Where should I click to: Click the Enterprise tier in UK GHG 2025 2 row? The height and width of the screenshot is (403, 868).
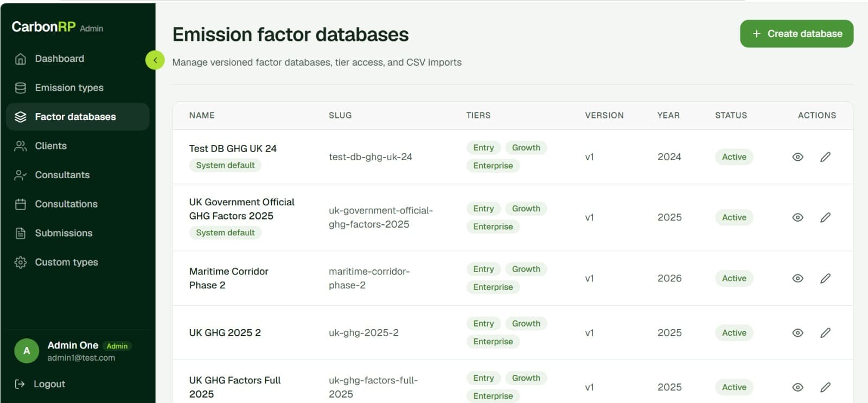(493, 342)
